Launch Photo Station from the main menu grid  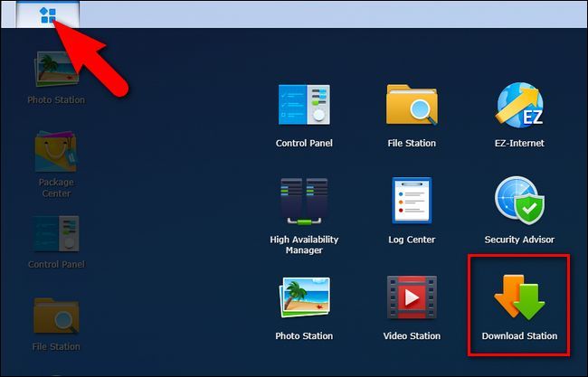tap(304, 298)
